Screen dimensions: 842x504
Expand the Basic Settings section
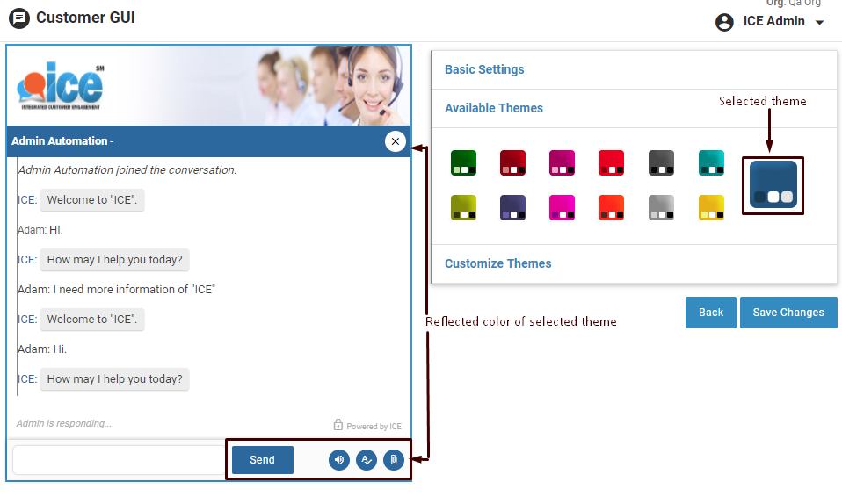click(484, 69)
